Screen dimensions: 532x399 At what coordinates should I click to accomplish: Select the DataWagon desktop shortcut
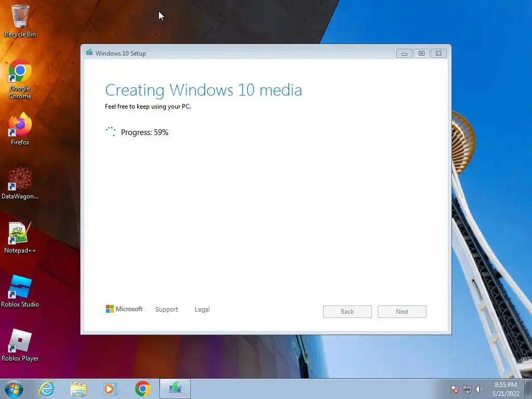[x=20, y=183]
